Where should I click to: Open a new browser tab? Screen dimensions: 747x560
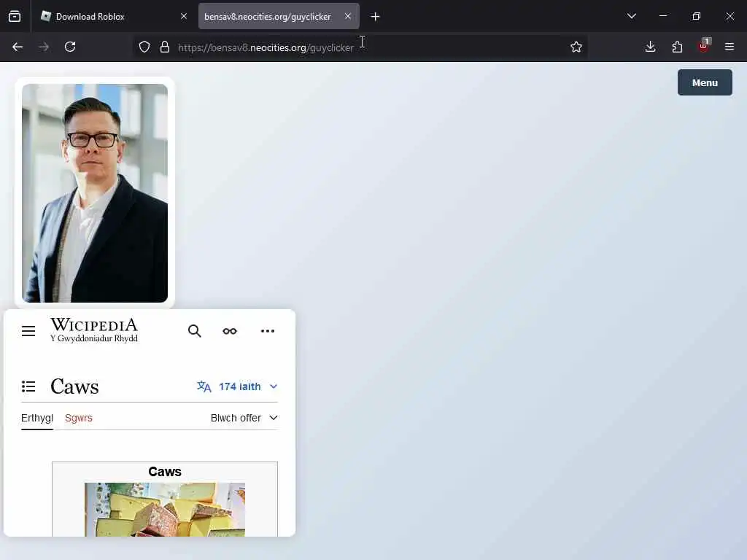coord(376,17)
